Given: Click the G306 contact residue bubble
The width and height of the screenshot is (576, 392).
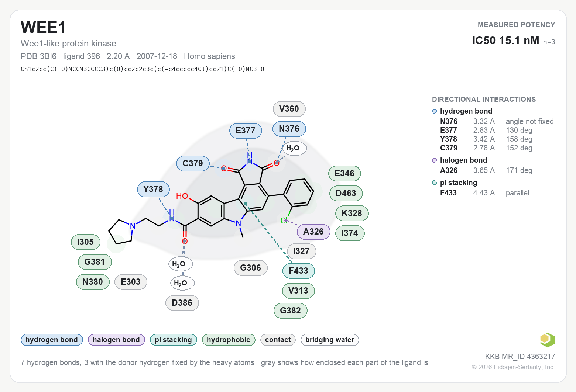Looking at the screenshot, I should [251, 268].
